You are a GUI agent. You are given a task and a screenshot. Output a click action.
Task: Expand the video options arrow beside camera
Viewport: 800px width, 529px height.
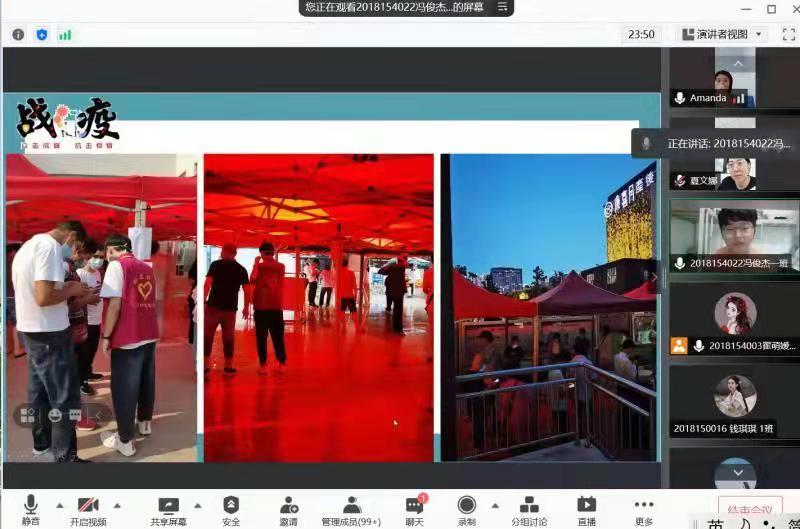click(x=116, y=505)
